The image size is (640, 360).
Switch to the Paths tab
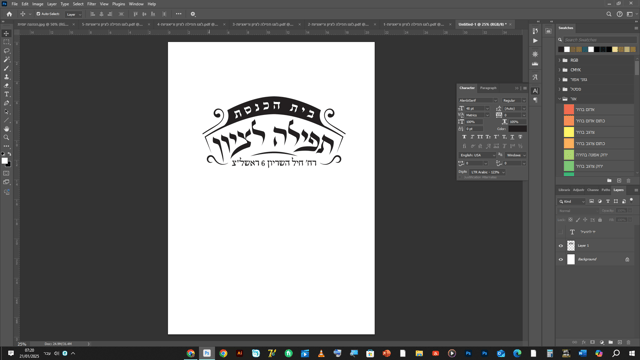606,190
